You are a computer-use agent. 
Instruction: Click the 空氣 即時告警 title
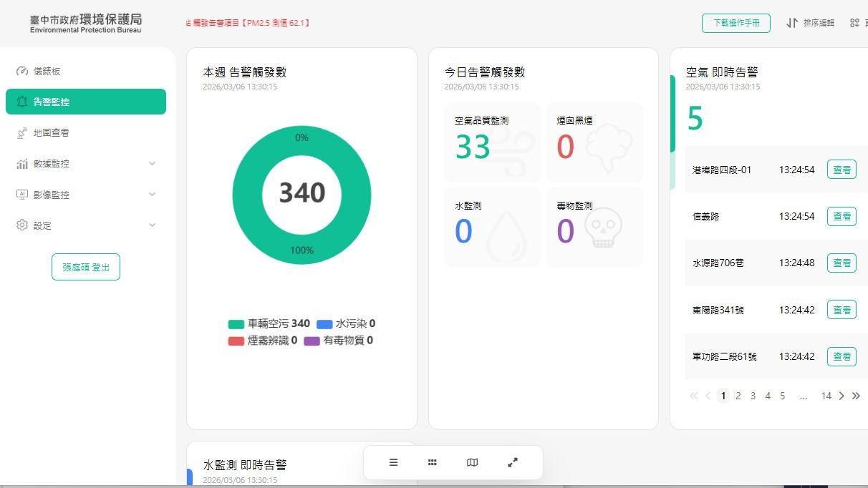(722, 72)
